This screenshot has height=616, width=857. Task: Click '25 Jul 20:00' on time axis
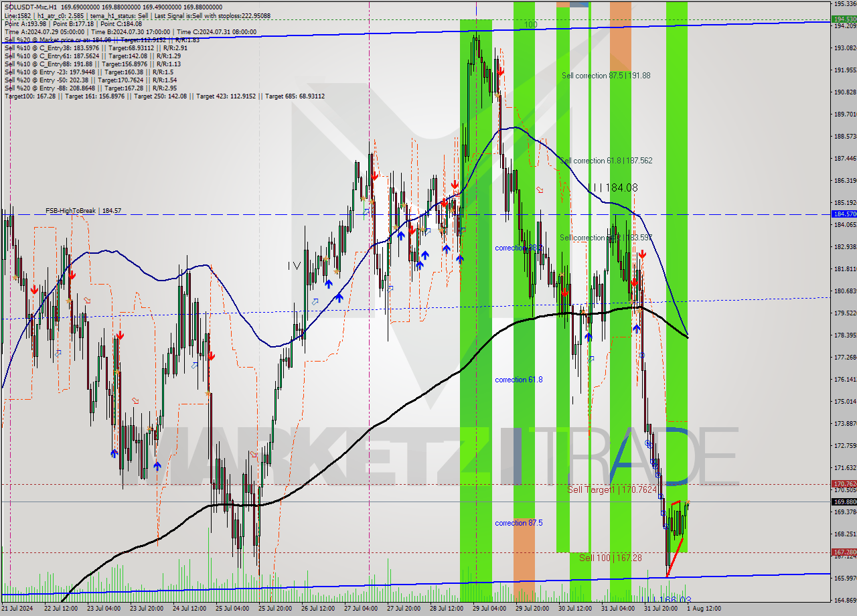[x=274, y=609]
